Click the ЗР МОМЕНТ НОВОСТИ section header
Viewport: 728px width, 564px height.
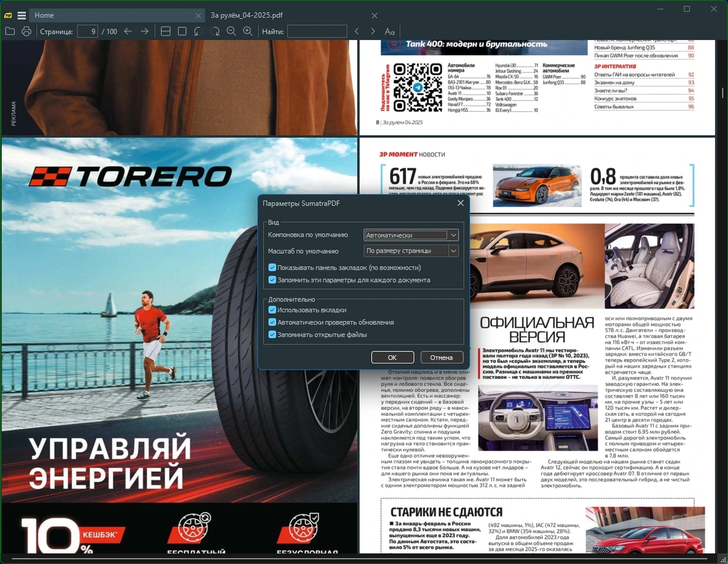413,155
